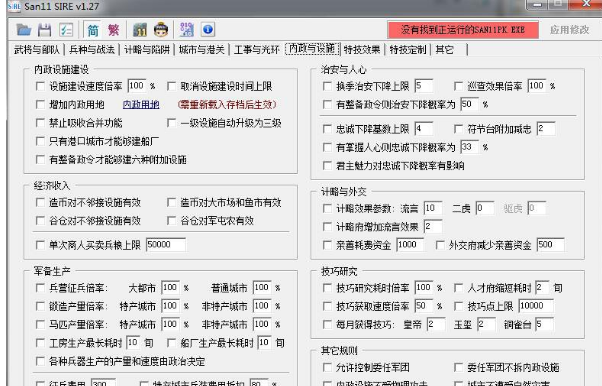Enable 符节台附加减忠 checkbox
Image resolution: width=602 pixels, height=386 pixels.
tap(458, 129)
